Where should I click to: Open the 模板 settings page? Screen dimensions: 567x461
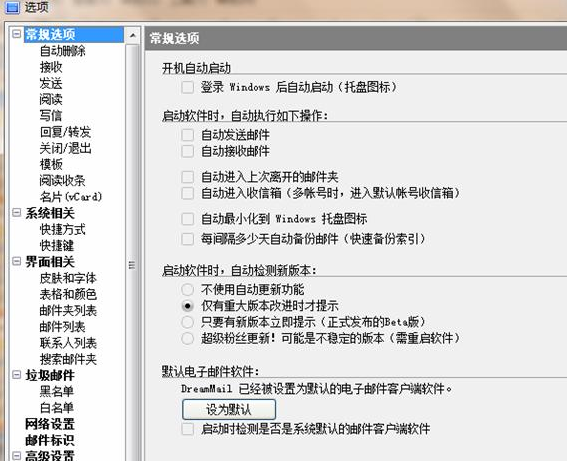click(51, 165)
